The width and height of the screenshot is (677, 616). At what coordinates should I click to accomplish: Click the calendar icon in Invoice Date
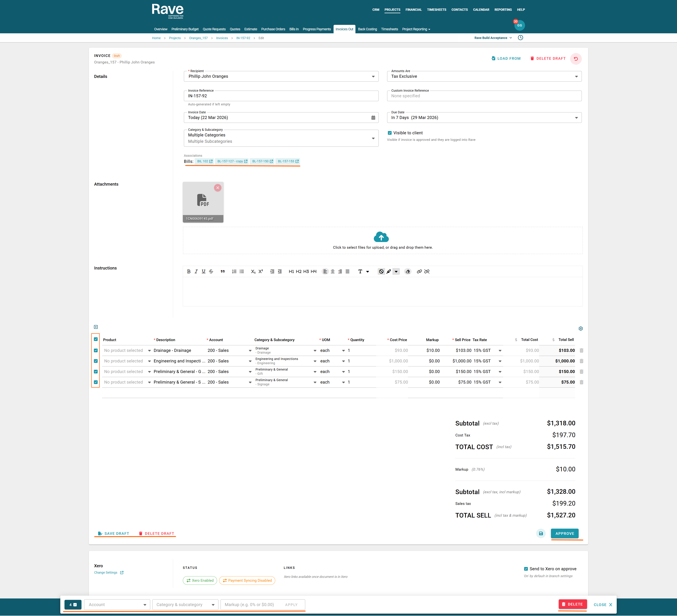click(373, 118)
